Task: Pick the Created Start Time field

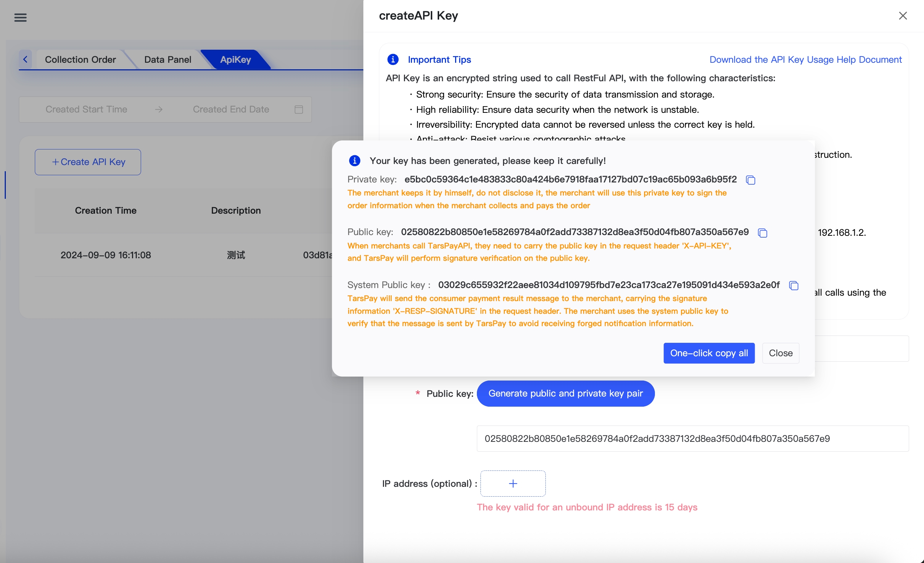Action: (86, 110)
